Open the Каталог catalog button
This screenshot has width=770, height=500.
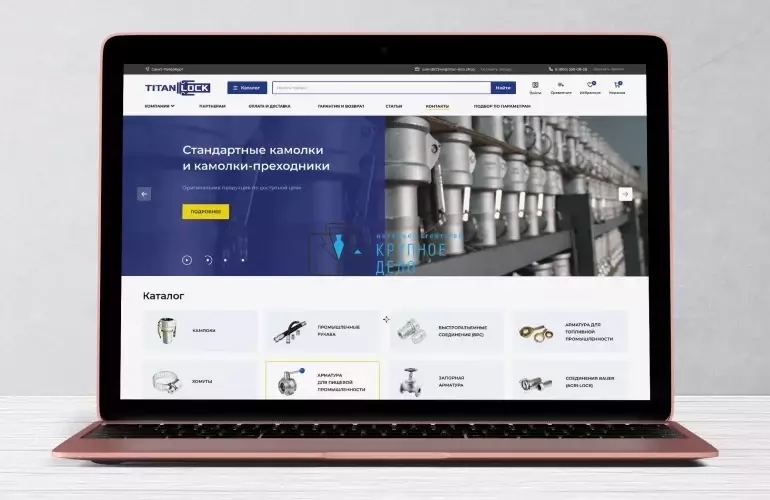(x=247, y=88)
